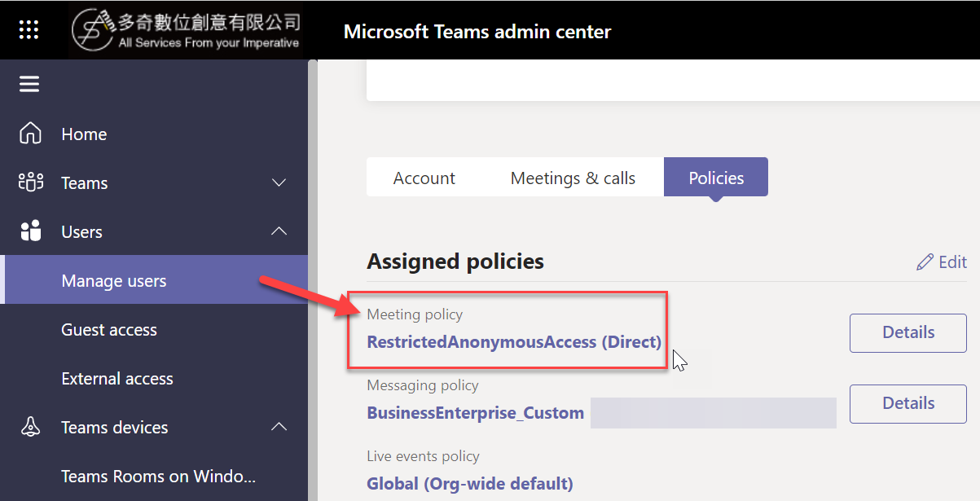Open RestrictedAnonymousAccess (Direct) meeting policy
This screenshot has width=980, height=501.
(514, 342)
